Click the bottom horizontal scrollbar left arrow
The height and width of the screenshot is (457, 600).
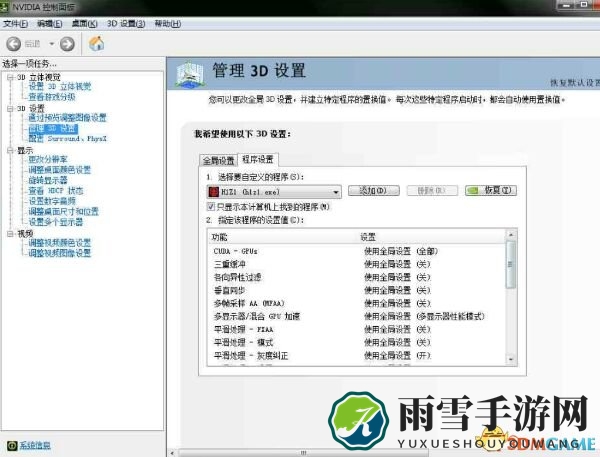(172, 453)
